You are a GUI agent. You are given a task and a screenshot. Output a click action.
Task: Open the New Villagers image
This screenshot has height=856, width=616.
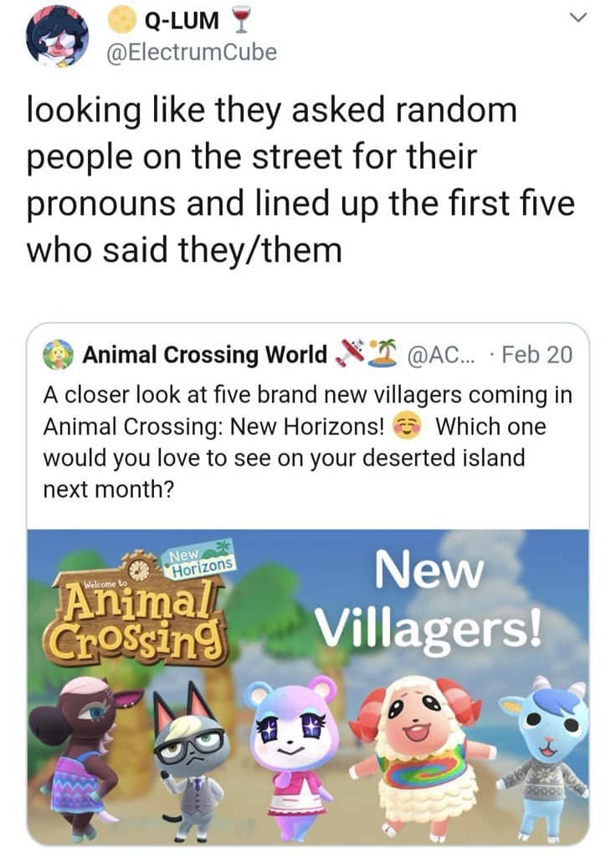click(307, 687)
